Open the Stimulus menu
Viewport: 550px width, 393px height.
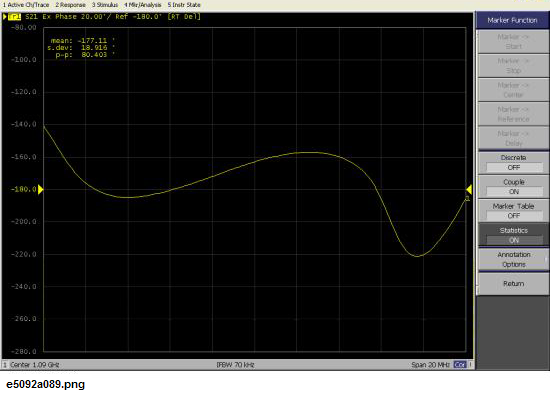point(105,5)
